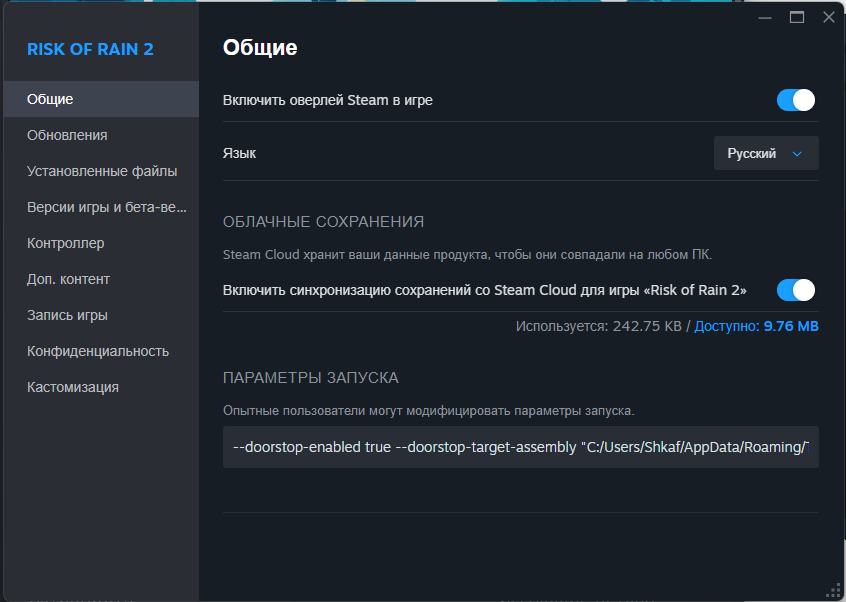Open the Обновления section
This screenshot has height=602, width=846.
[101, 135]
